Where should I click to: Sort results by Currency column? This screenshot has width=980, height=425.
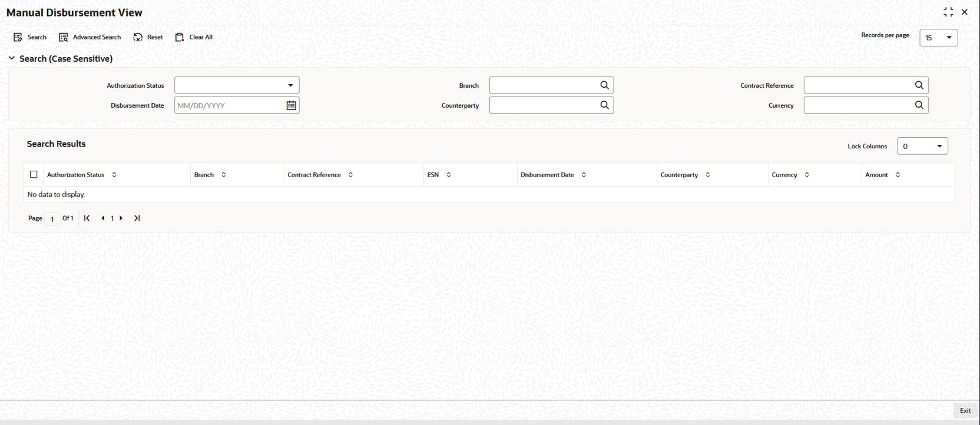pos(807,175)
